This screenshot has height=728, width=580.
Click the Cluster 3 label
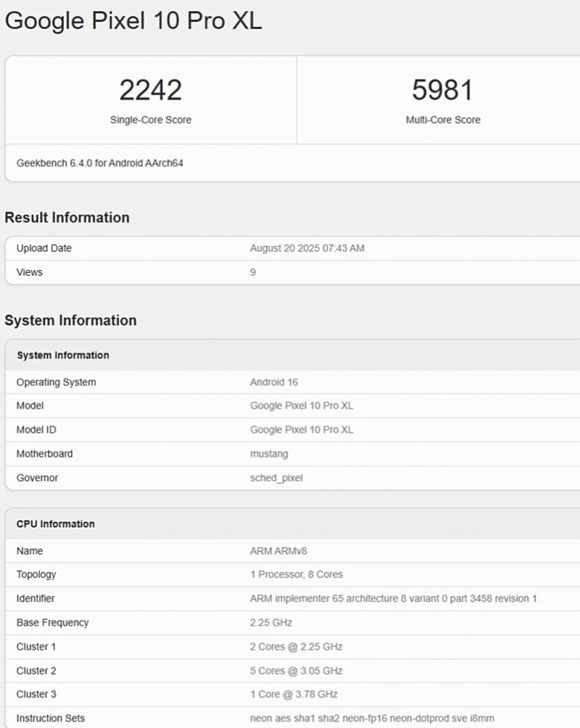tap(36, 695)
